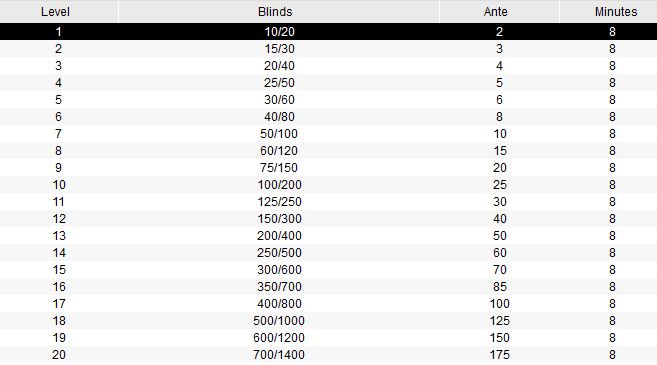This screenshot has width=657, height=365.
Task: Click the row with 500/1000 blinds
Action: [x=328, y=321]
